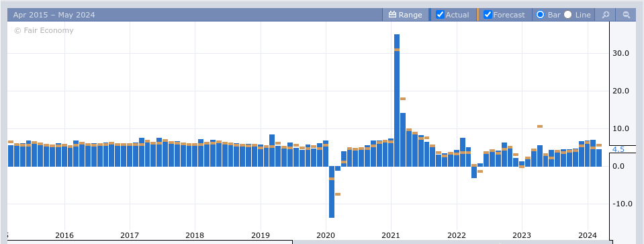
Task: Click the 30.0 value on vertical axis
Action: [x=620, y=53]
